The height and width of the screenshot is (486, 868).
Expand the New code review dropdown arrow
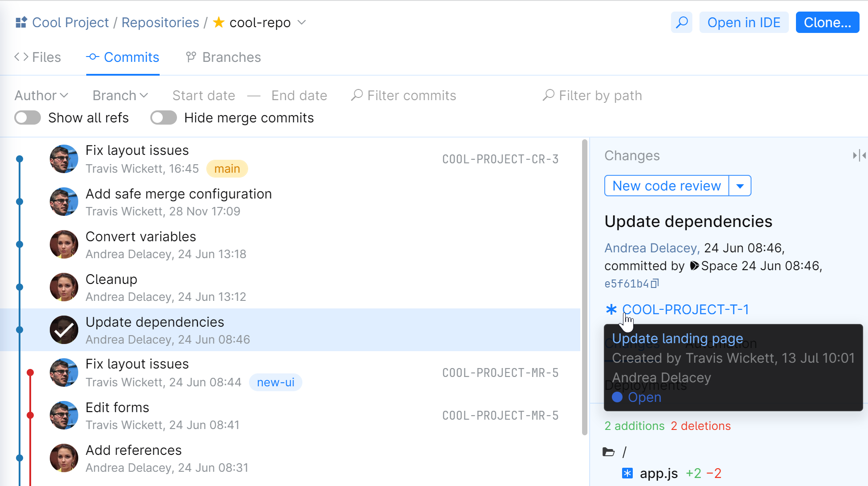tap(740, 186)
